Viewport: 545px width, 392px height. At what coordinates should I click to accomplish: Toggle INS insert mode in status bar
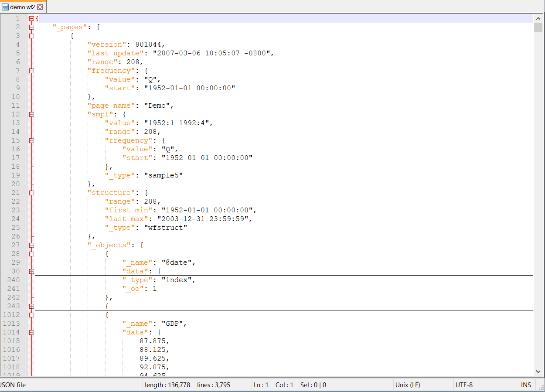click(x=526, y=385)
